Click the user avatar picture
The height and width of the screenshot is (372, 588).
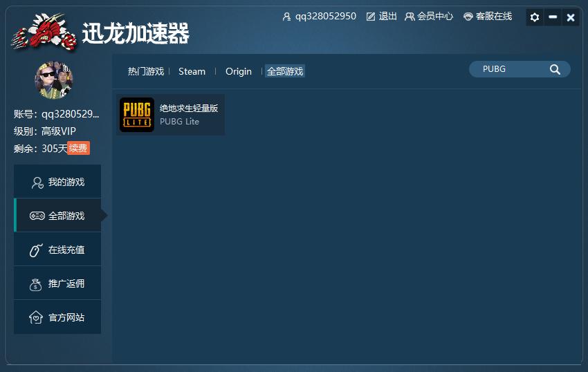[x=54, y=80]
